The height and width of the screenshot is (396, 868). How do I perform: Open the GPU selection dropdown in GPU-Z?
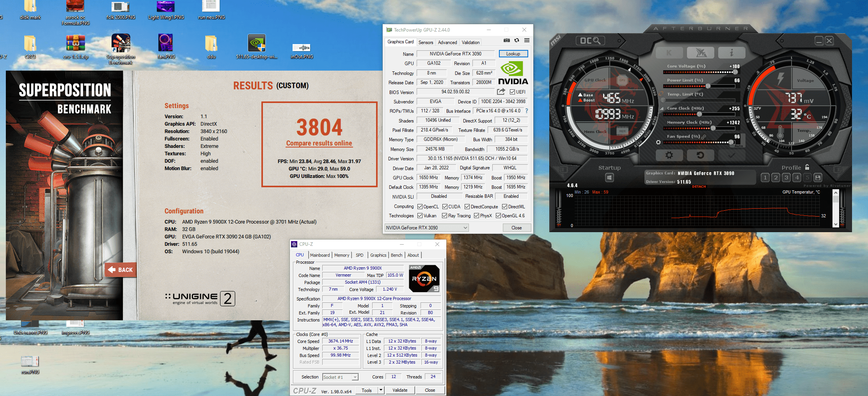coord(426,228)
